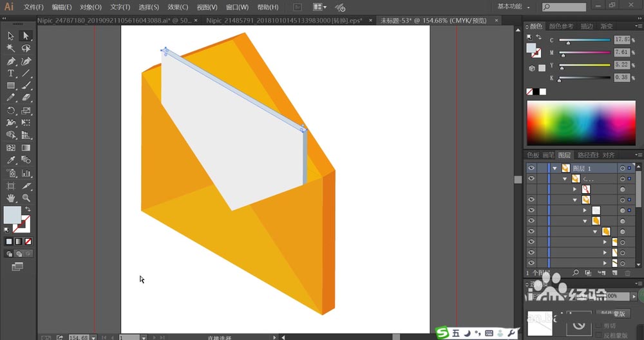
Task: Open the Layers panel options menu
Action: click(639, 155)
